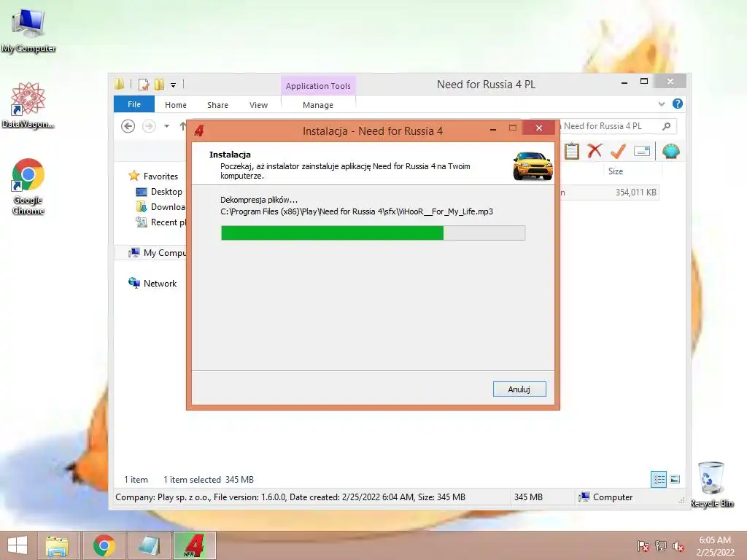Click the forward arrow in Explorer
This screenshot has height=560, width=747.
click(149, 126)
